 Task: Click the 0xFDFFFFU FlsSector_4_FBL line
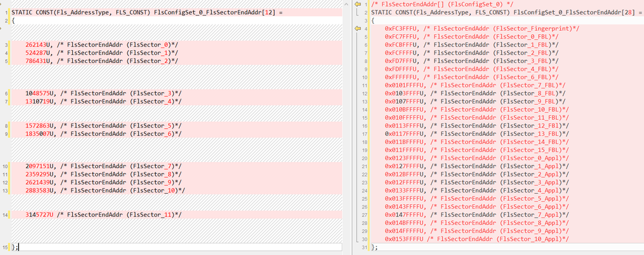[507, 70]
